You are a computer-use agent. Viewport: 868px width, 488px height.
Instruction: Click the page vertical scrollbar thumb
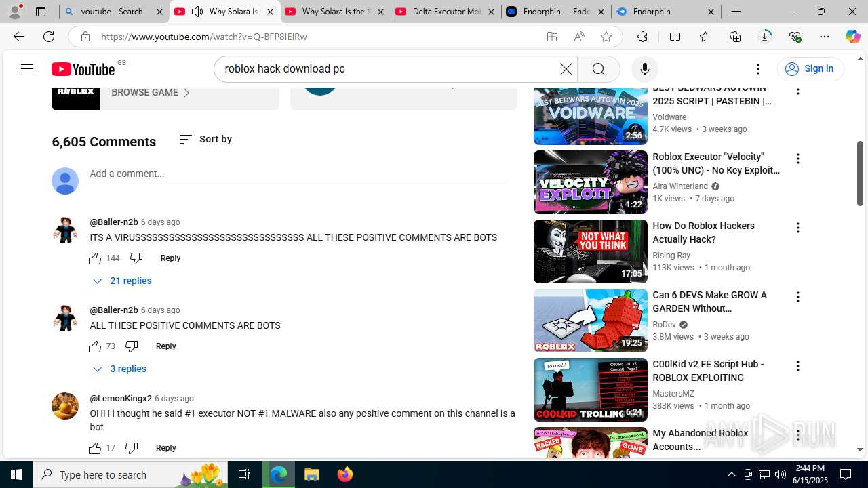click(860, 173)
